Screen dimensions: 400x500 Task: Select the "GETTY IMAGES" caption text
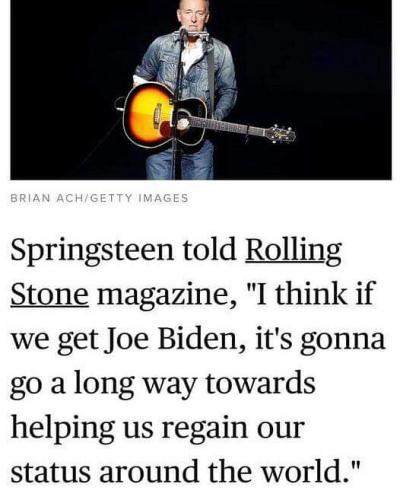[x=139, y=198]
